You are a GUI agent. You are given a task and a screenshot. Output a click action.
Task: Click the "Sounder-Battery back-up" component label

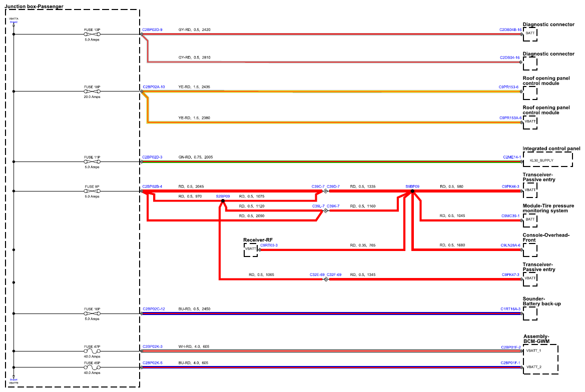pyautogui.click(x=542, y=301)
